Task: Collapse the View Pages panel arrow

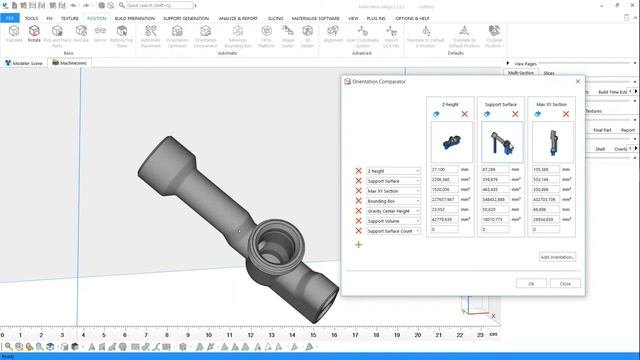Action: [x=508, y=63]
